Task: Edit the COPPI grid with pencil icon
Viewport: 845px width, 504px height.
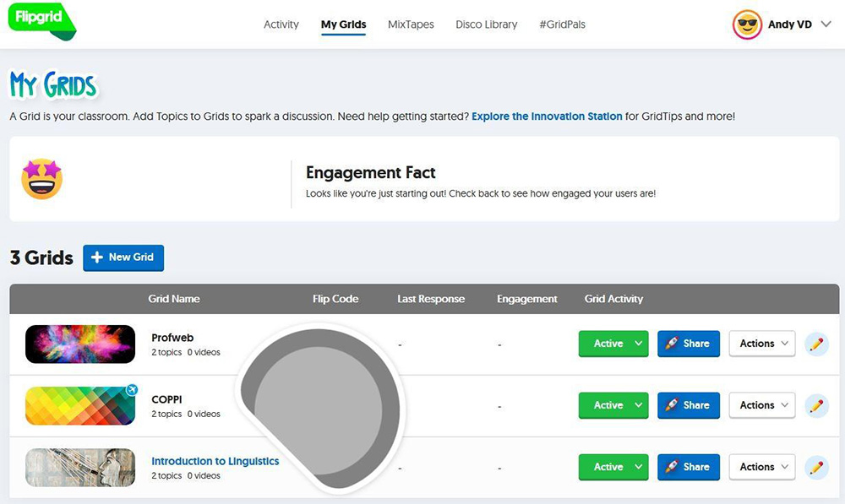Action: click(x=816, y=405)
